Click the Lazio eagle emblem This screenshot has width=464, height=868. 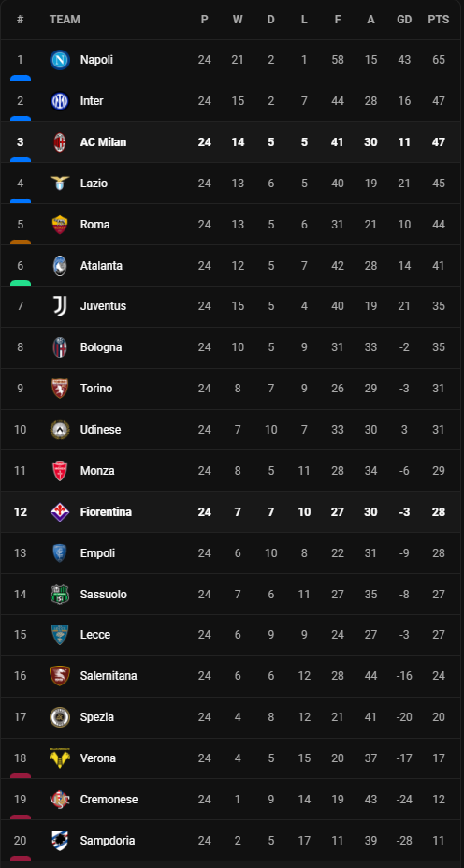60,184
